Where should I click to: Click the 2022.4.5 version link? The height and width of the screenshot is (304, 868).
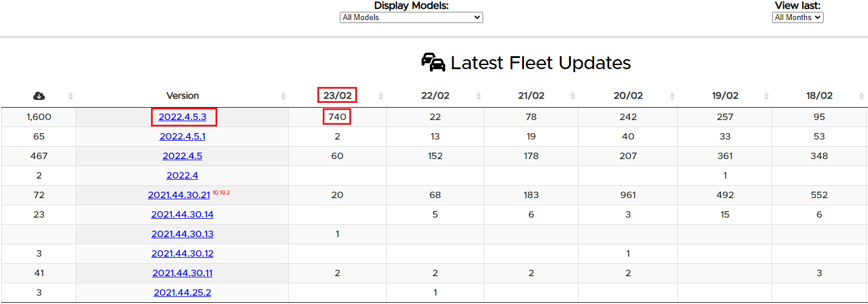click(x=182, y=156)
